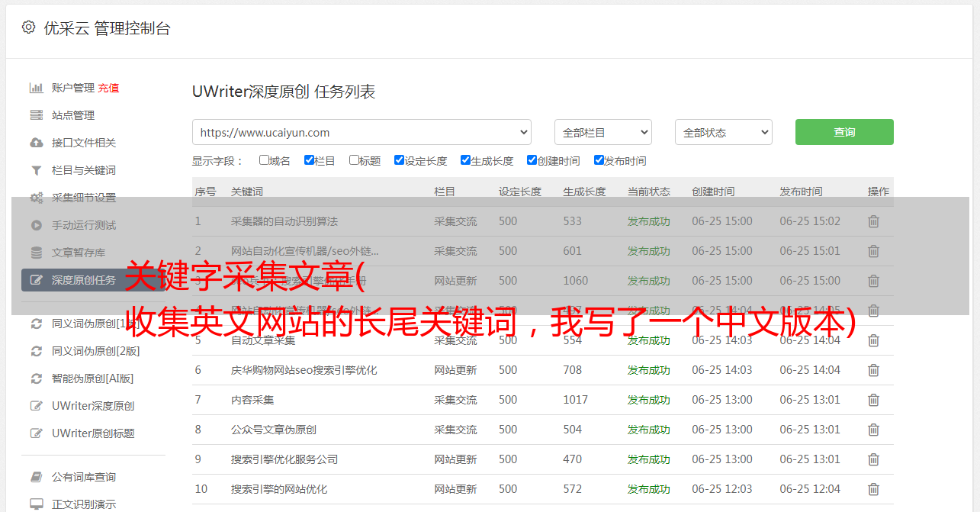Open the 全部状态 status dropdown
The image size is (980, 512).
click(723, 132)
